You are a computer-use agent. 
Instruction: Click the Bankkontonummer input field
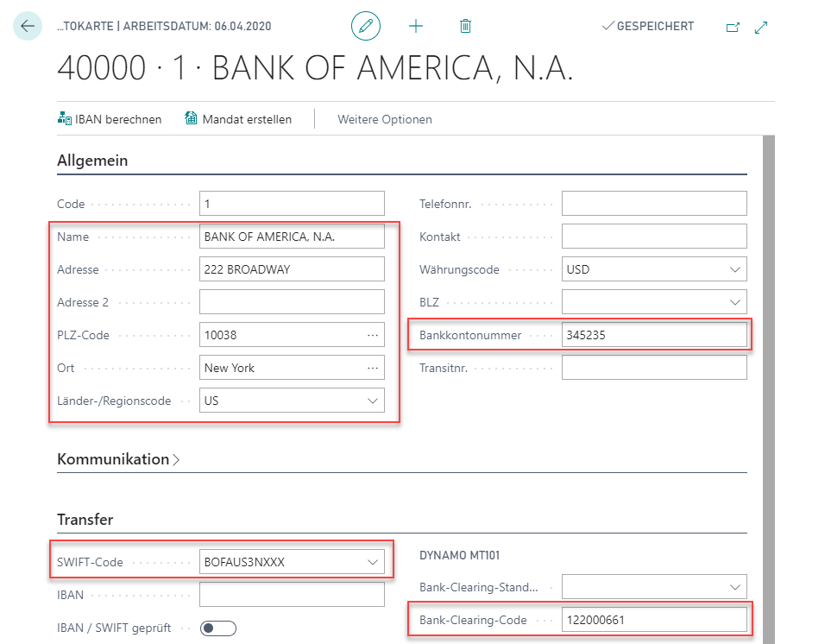click(x=653, y=335)
